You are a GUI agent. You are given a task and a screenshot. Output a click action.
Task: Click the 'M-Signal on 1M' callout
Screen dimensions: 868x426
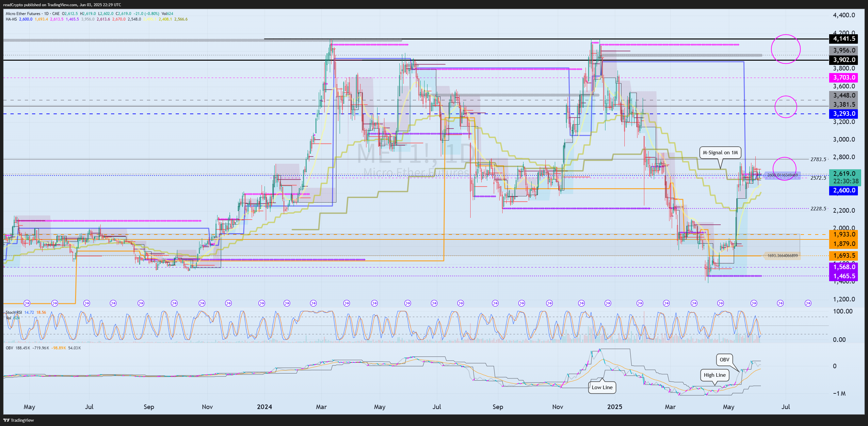720,152
